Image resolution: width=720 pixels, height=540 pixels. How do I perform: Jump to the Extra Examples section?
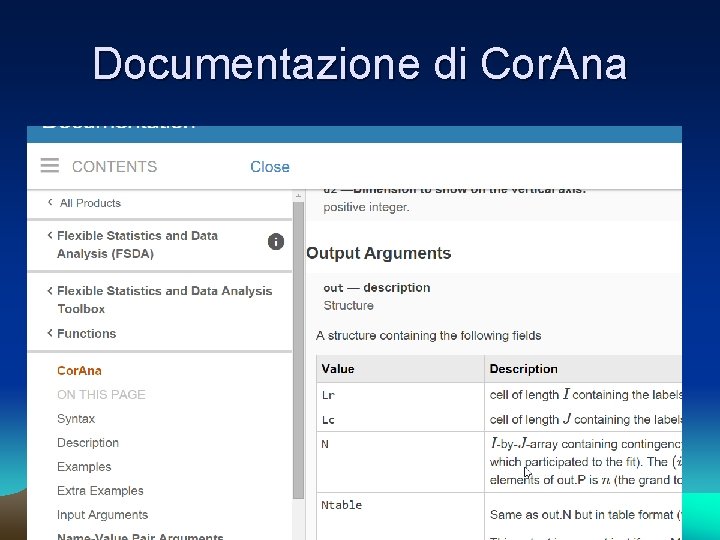[100, 490]
